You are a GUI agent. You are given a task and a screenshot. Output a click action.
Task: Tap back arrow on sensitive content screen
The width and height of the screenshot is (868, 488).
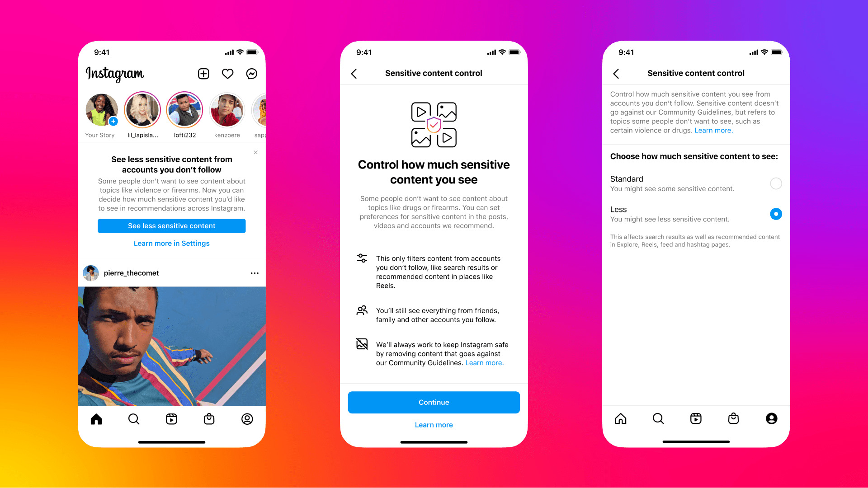coord(355,73)
